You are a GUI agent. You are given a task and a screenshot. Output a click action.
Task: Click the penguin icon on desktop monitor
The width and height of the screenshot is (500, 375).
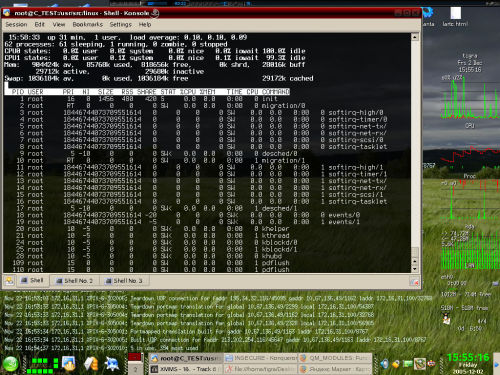pyautogui.click(x=446, y=319)
